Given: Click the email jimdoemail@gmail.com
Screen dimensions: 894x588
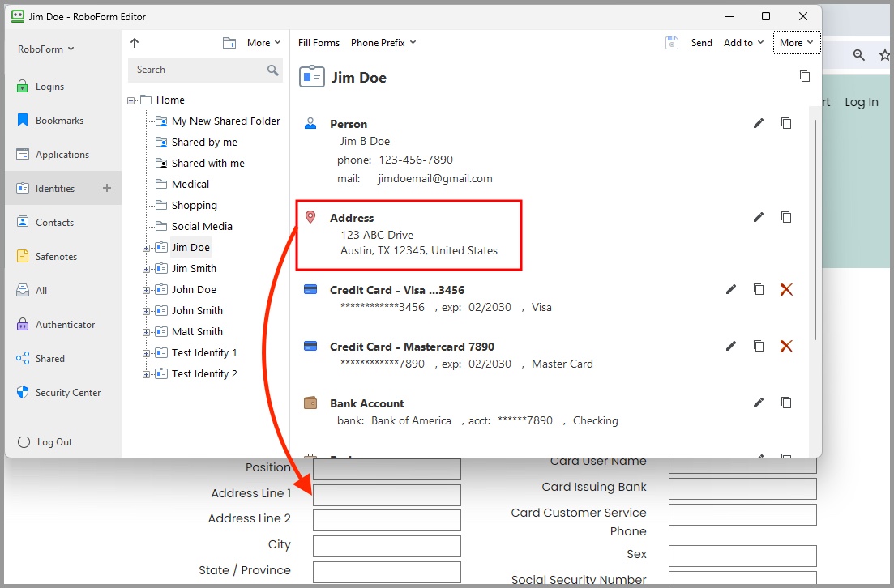Looking at the screenshot, I should 435,178.
